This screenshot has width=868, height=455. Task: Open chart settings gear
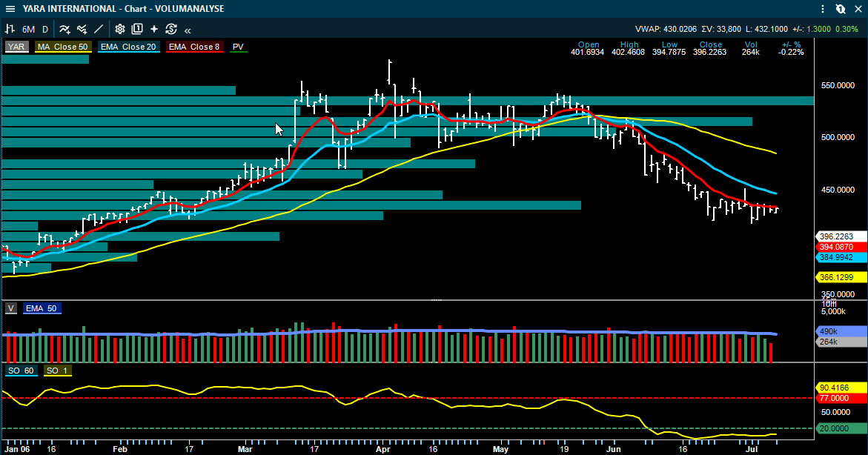tap(119, 29)
